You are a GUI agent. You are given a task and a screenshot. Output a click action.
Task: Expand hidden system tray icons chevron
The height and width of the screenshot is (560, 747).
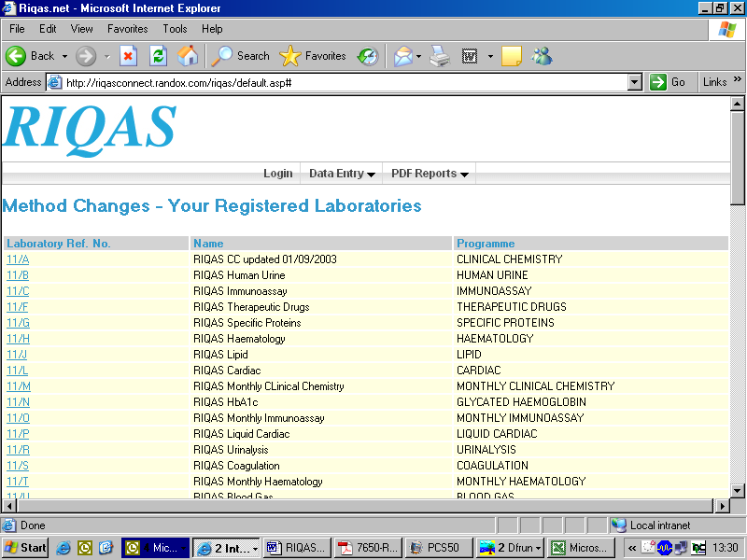(632, 548)
